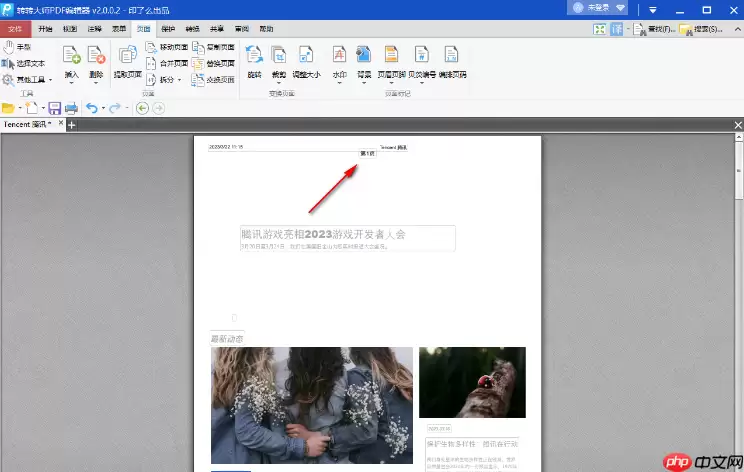744x472 pixels.
Task: Add a new document tab with plus
Action: 72,125
